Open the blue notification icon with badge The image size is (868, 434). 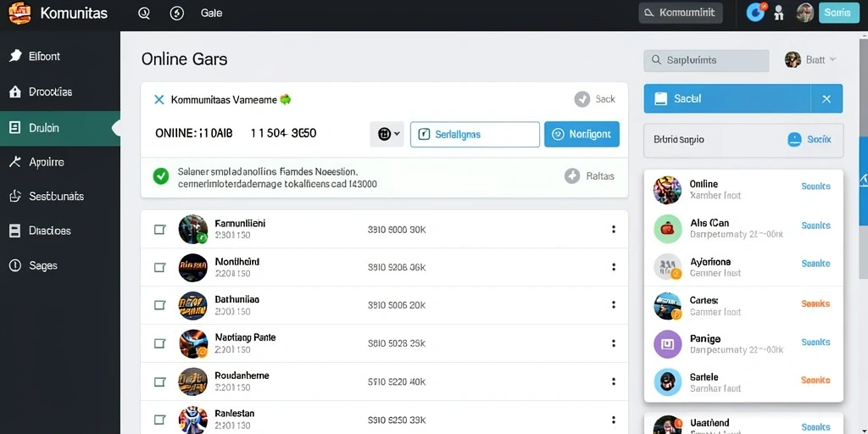tap(755, 12)
